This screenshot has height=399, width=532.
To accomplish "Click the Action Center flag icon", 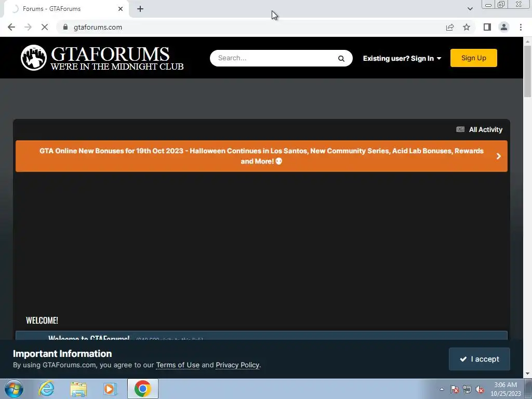I will [x=455, y=389].
